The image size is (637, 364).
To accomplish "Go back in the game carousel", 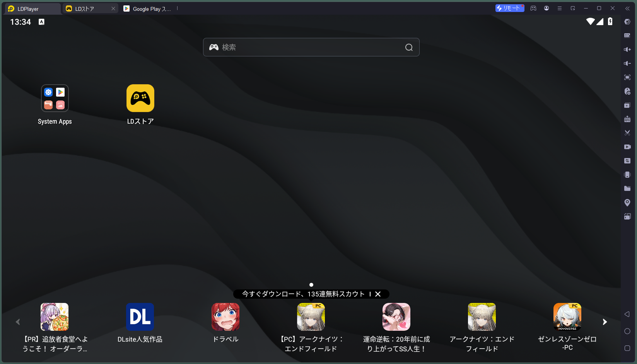I will pyautogui.click(x=17, y=321).
